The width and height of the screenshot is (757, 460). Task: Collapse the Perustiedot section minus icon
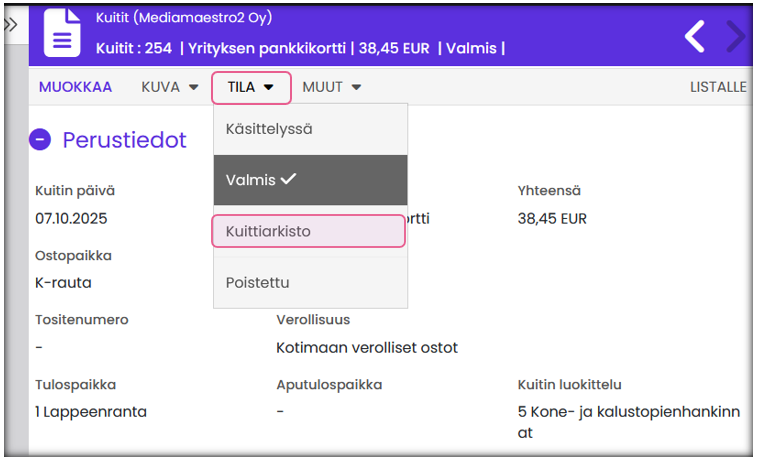pos(40,140)
